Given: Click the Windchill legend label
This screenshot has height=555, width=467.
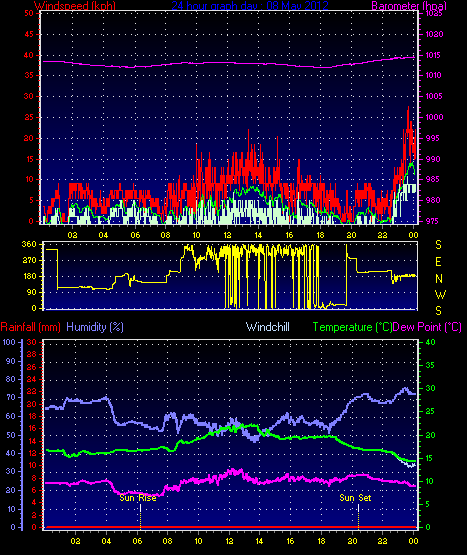Looking at the screenshot, I should pos(268,327).
